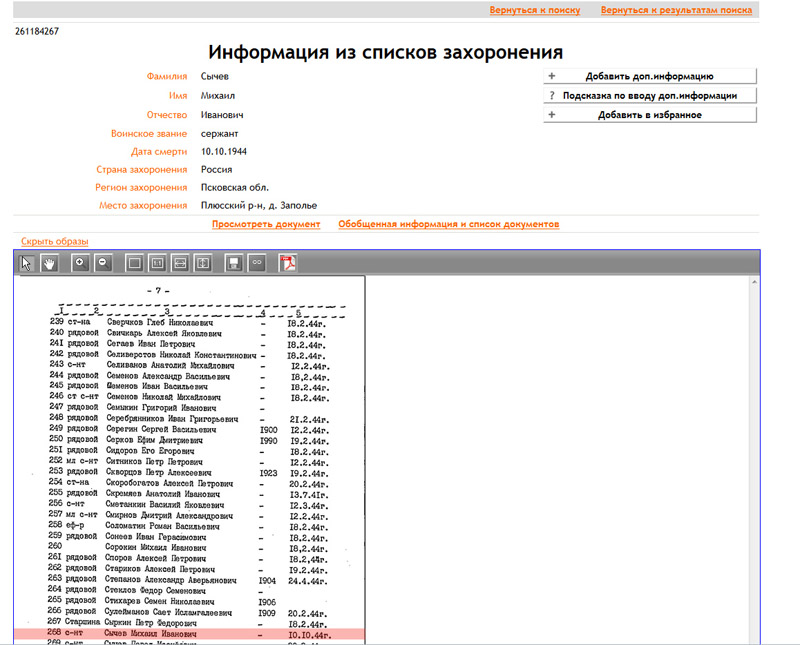Open 'Просмотреть документ' link
Viewport: 800px width, 645px height.
[x=266, y=224]
